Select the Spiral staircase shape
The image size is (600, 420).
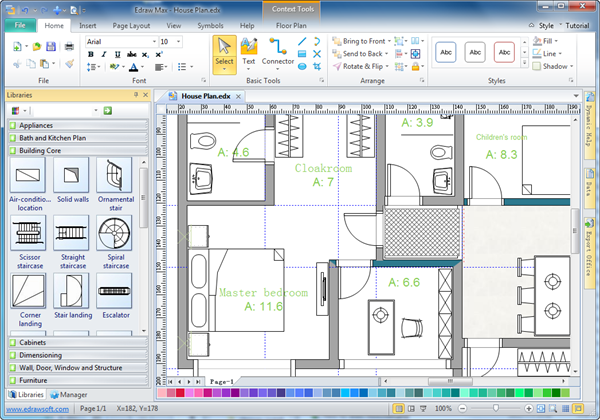point(116,234)
